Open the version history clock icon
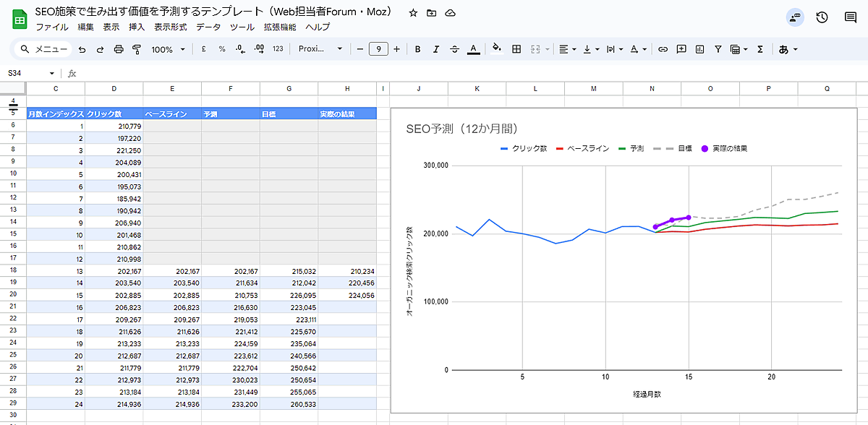Viewport: 868px width, 425px height. pyautogui.click(x=822, y=18)
